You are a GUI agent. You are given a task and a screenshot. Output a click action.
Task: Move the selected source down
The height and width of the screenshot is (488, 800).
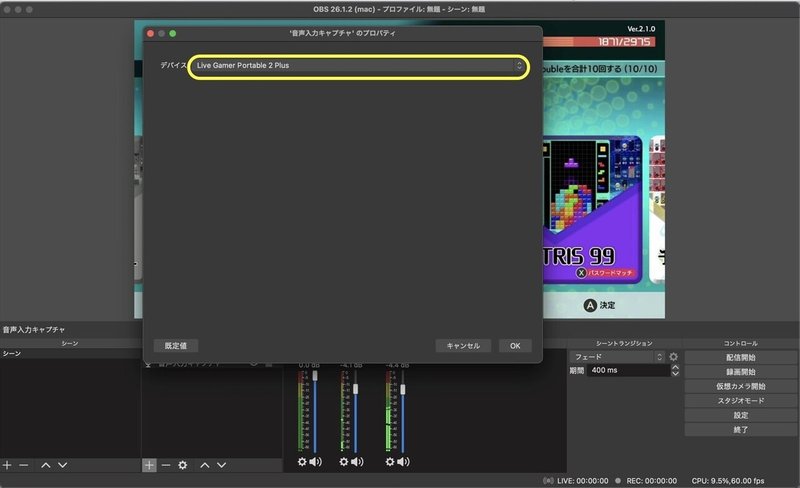click(x=221, y=465)
